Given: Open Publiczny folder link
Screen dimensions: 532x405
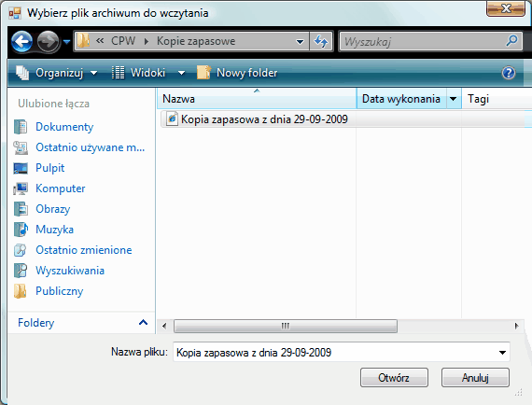Looking at the screenshot, I should (x=60, y=291).
